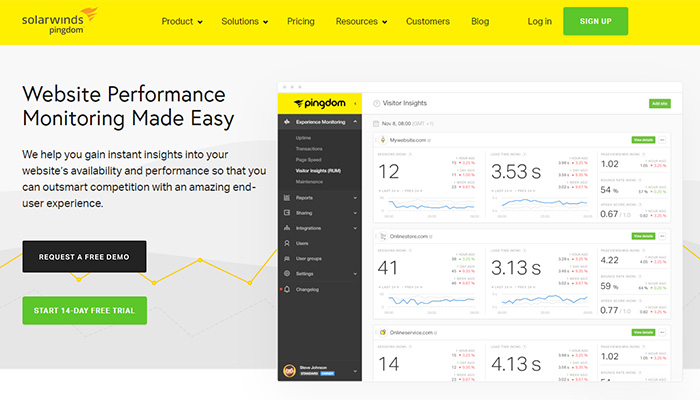Click the Visitor Insights header icon
Viewport: 700px width, 400px height.
[x=376, y=103]
